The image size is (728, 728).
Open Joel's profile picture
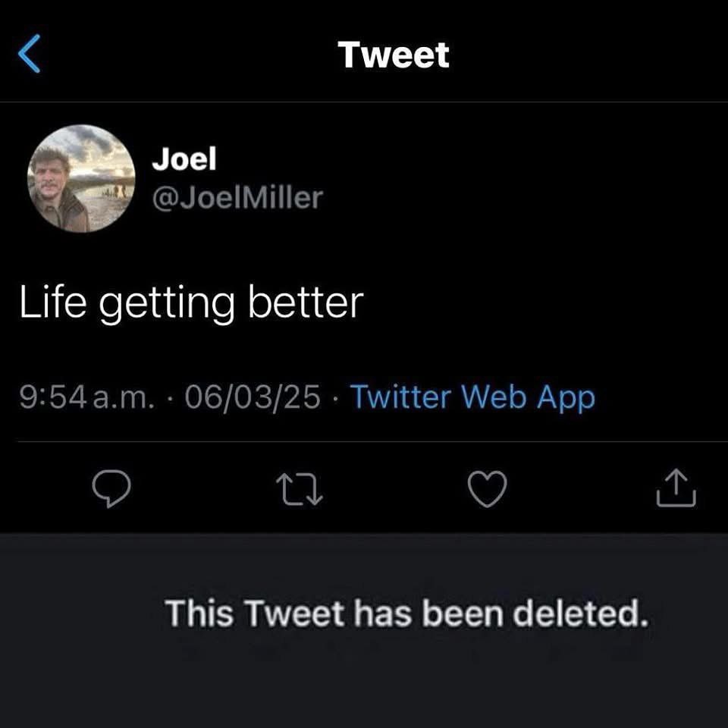pyautogui.click(x=81, y=178)
